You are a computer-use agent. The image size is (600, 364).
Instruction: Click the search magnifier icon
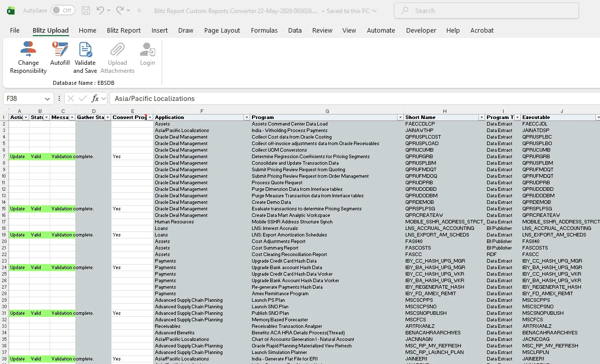[x=405, y=11]
